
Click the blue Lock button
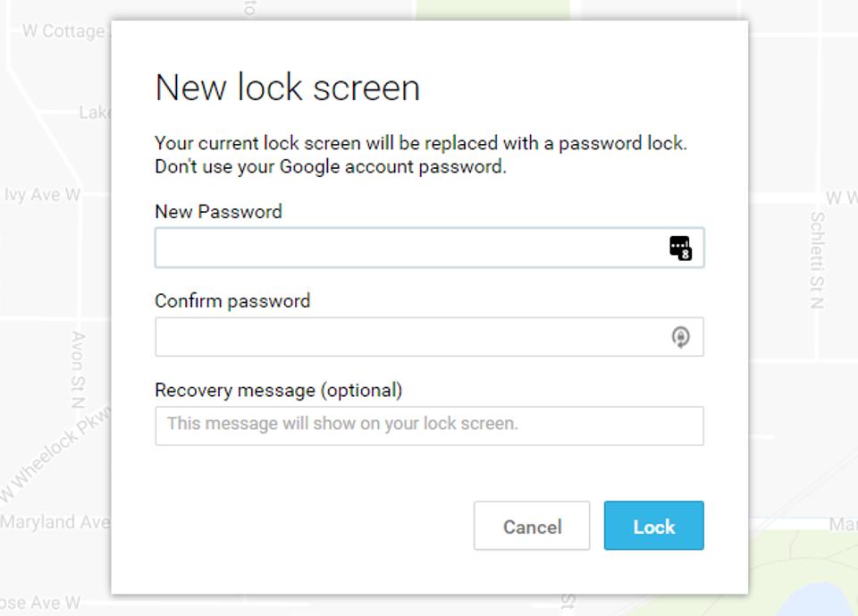click(x=654, y=526)
